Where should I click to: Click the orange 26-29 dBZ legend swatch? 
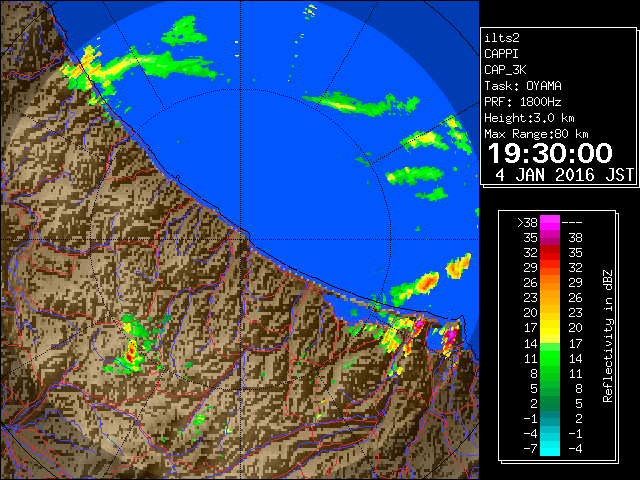[x=550, y=282]
